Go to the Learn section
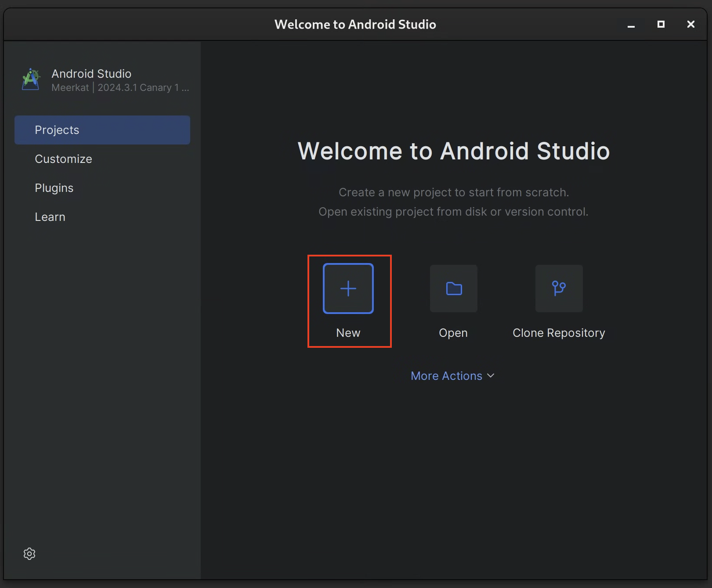This screenshot has height=588, width=712. 50,216
